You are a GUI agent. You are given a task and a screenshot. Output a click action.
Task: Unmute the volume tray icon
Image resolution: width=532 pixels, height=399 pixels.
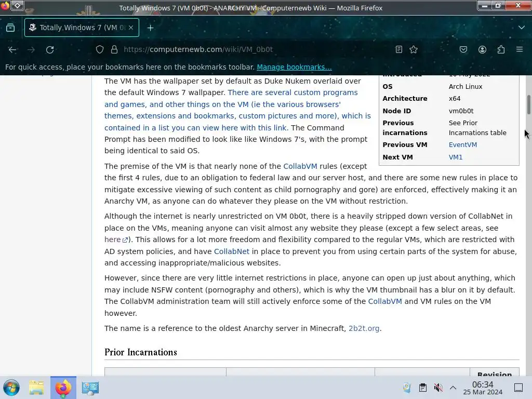coord(438,388)
